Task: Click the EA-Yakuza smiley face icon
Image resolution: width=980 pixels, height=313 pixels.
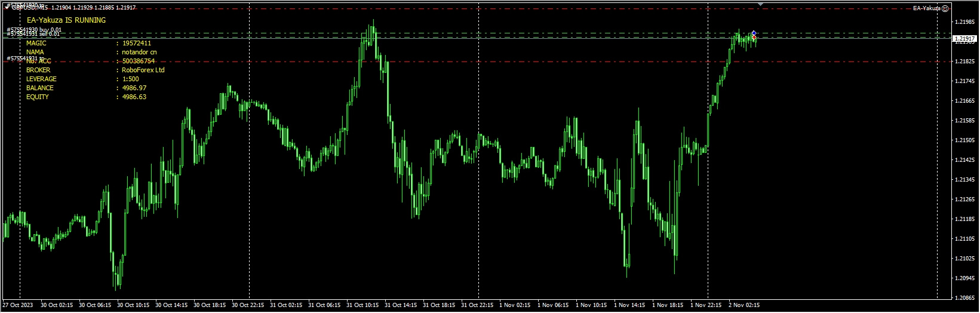Action: tap(945, 8)
